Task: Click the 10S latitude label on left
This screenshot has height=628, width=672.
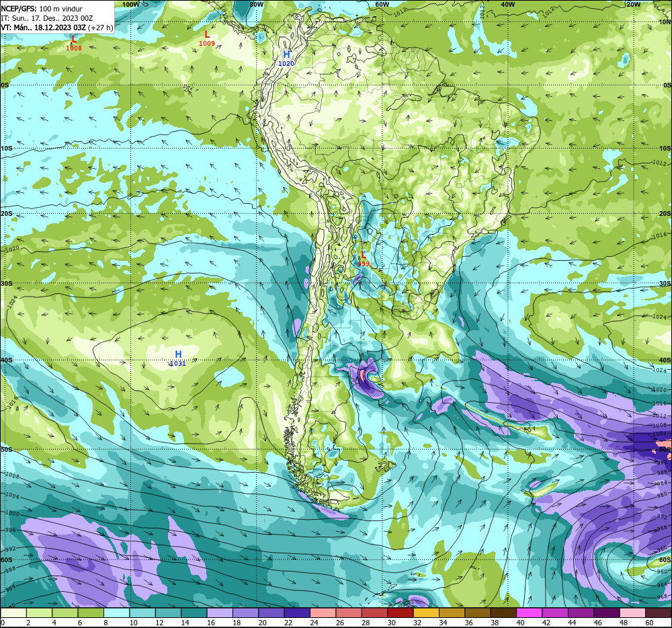Action: coord(7,149)
